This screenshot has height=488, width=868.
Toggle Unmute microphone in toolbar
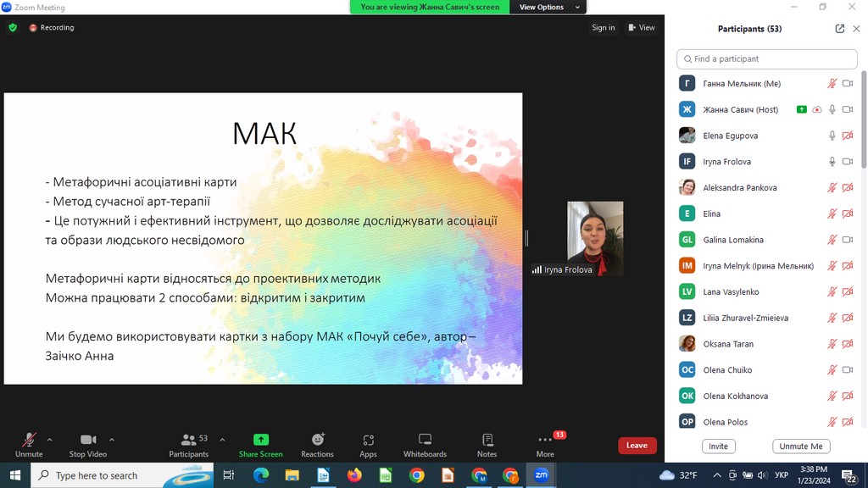[x=29, y=440]
